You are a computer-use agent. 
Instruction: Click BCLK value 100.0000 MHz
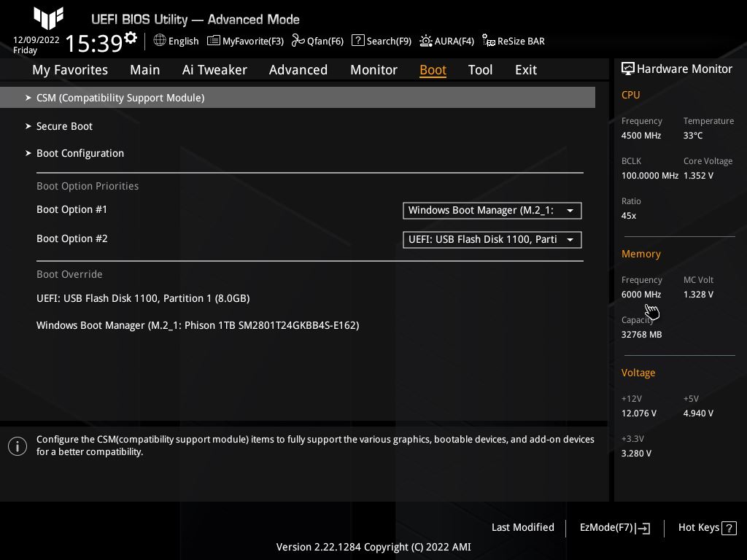tap(649, 175)
